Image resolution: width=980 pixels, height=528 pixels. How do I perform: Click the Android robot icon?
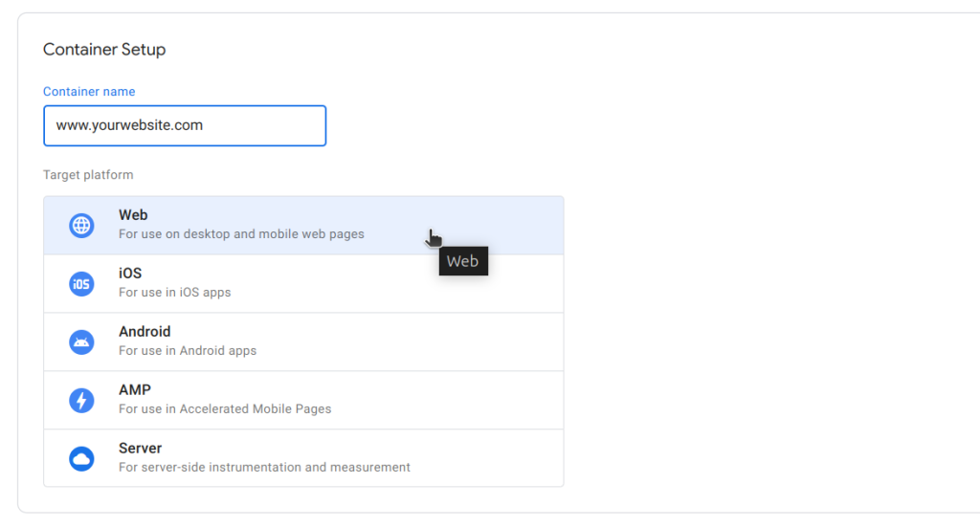pos(81,341)
